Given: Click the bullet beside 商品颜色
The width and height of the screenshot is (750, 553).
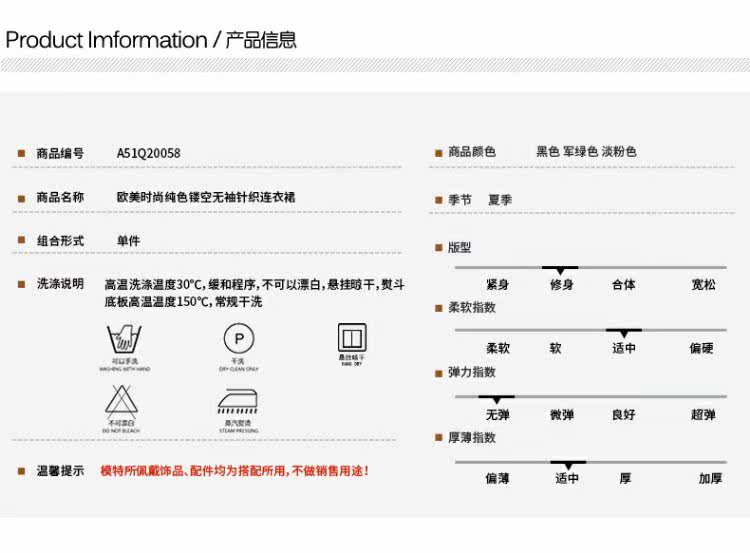Looking at the screenshot, I should pos(438,153).
